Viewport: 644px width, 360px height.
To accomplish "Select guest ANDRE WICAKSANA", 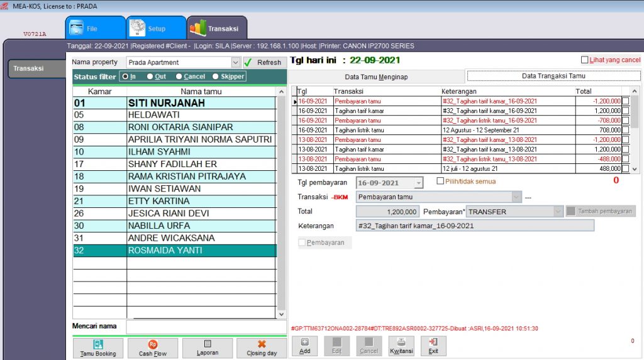I will click(175, 238).
